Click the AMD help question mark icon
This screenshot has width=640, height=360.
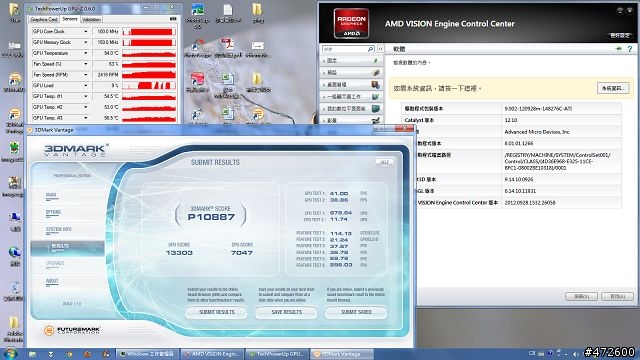(630, 49)
